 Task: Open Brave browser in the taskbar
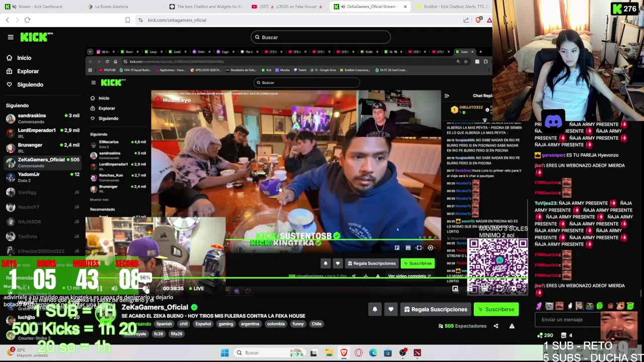click(344, 352)
